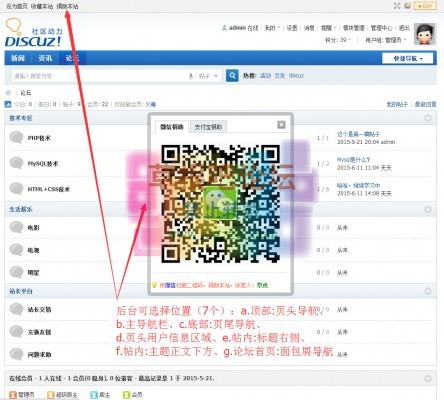Open the 论坛 navigation tab

[x=72, y=58]
